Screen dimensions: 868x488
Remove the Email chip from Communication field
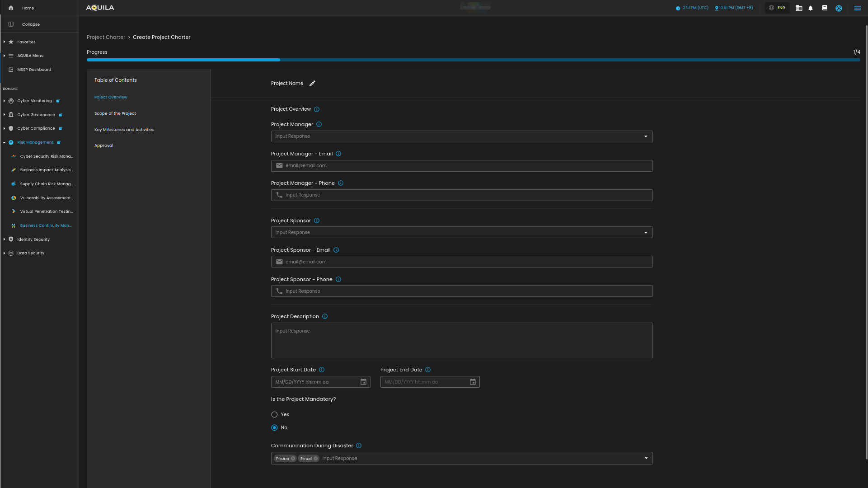click(316, 459)
